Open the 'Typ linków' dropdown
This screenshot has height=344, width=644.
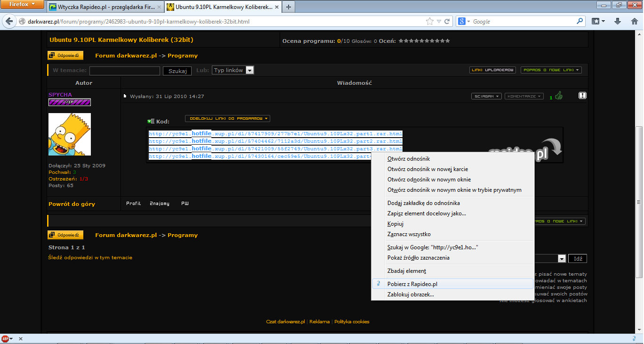click(233, 70)
